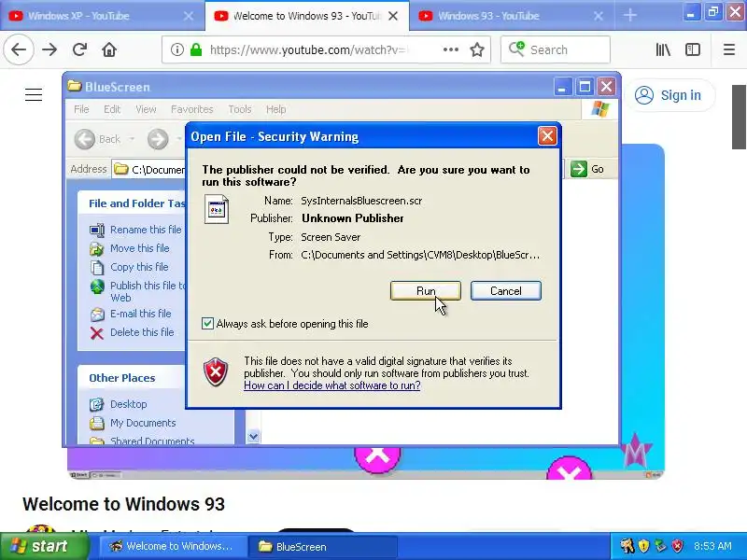Uncheck Always ask before opening this file
747x560 pixels.
point(207,324)
